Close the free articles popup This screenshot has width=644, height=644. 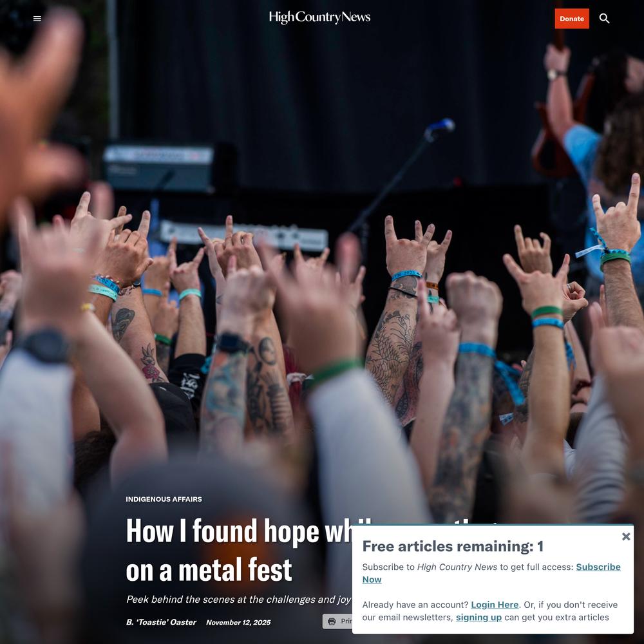coord(626,536)
